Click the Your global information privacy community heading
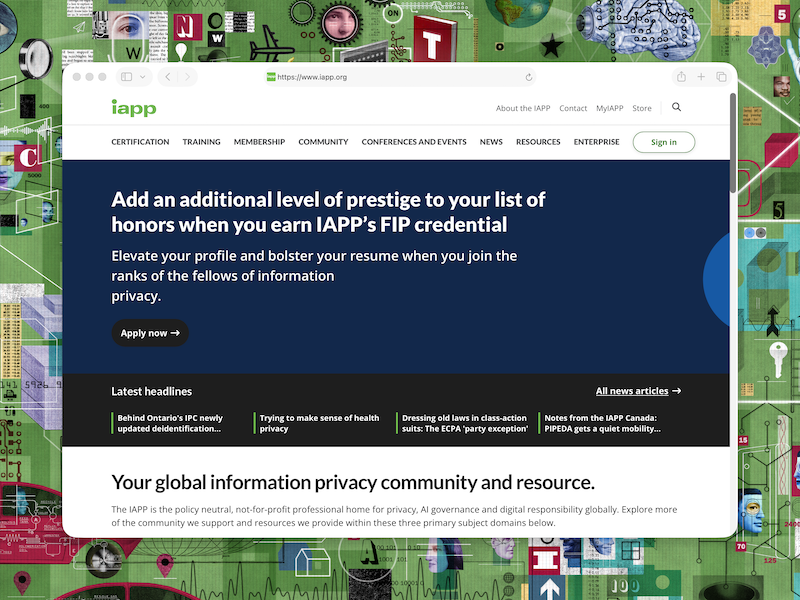Image resolution: width=800 pixels, height=600 pixels. 353,482
